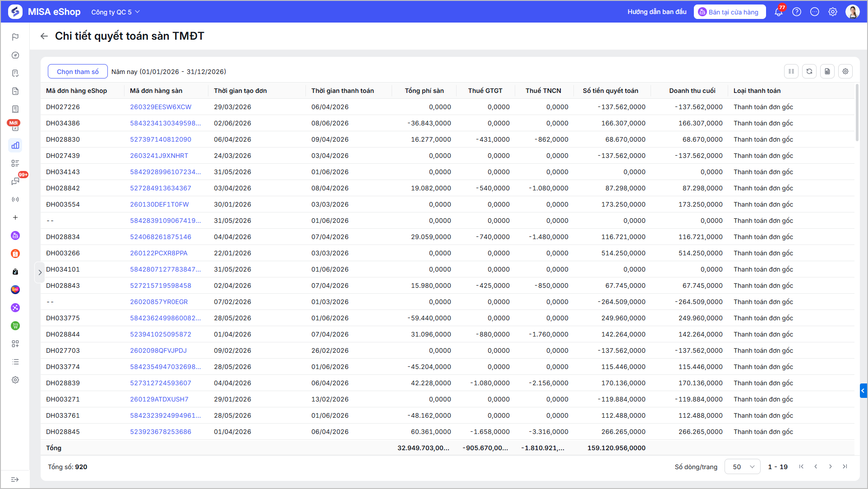
Task: Open the compass overview icon in sidebar
Action: coord(15,55)
